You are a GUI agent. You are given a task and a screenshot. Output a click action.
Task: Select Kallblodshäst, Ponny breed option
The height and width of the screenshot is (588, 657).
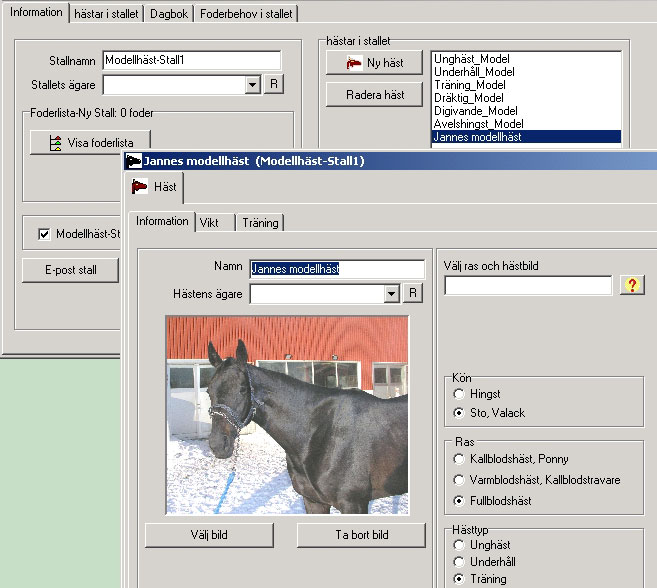458,459
